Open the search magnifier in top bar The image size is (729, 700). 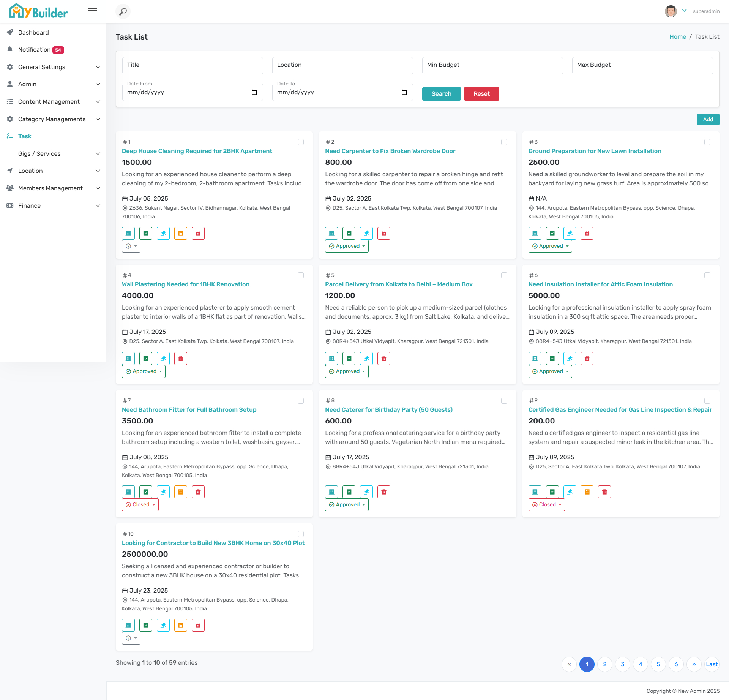pyautogui.click(x=123, y=11)
